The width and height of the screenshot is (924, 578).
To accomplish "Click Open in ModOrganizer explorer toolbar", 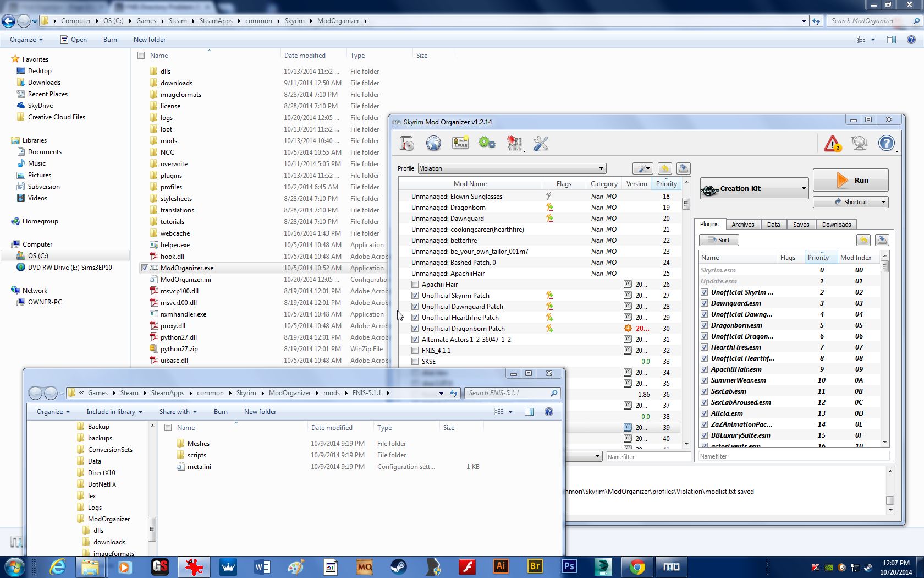I will 73,40.
